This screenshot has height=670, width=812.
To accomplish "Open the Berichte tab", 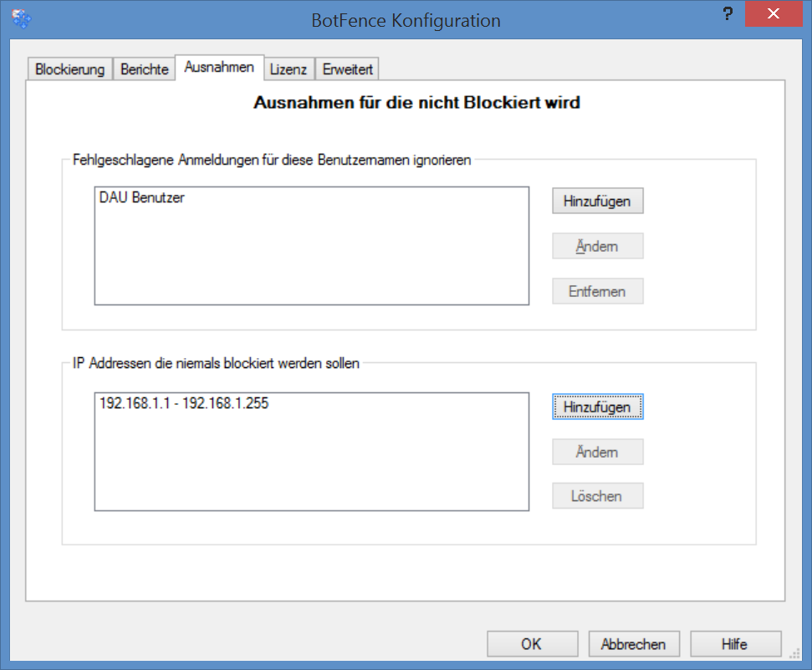I will pyautogui.click(x=145, y=69).
